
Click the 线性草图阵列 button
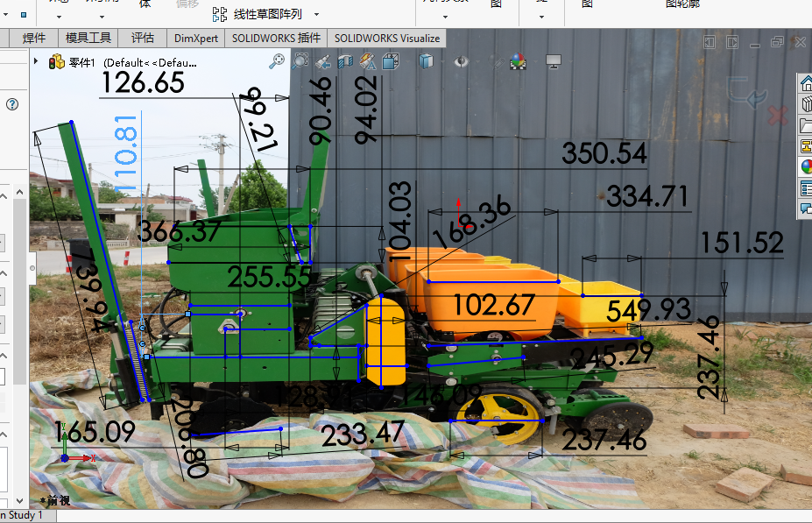pos(258,14)
